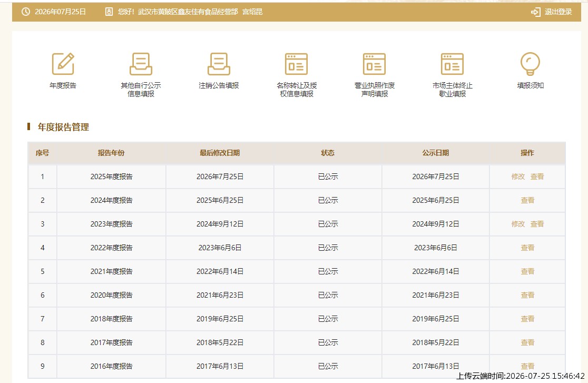Select the 2024年度报告 cell
Viewport: 588px width, 383px height.
tap(111, 200)
